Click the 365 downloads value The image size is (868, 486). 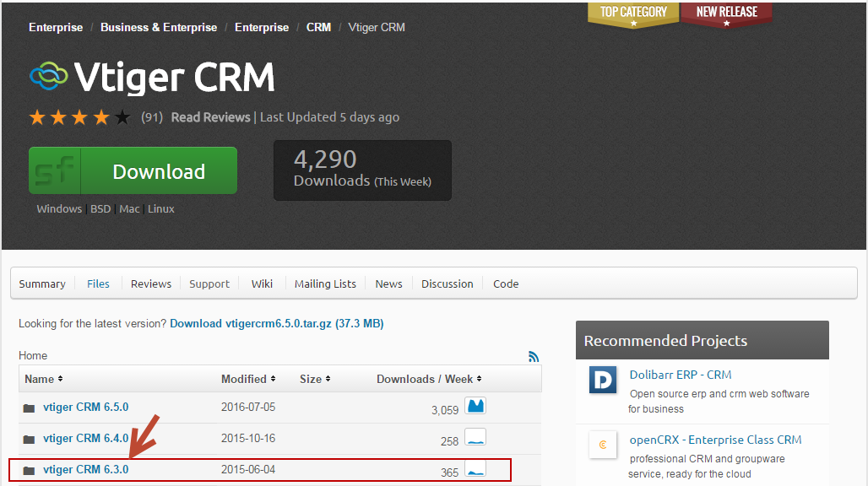tap(449, 472)
